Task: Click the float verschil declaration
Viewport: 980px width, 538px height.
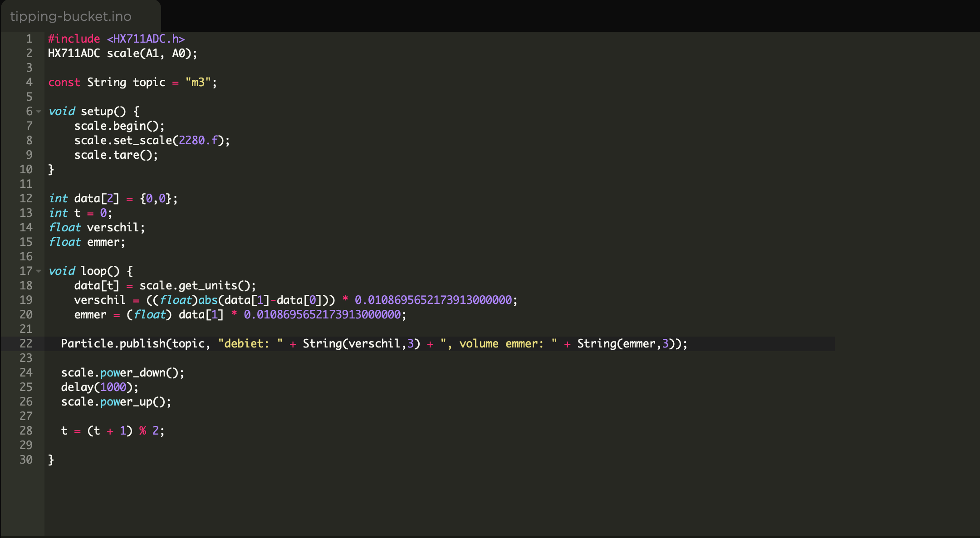Action: (96, 228)
